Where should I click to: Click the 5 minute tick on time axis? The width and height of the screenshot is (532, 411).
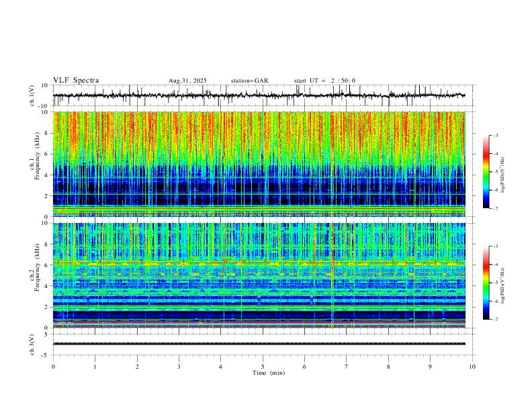(263, 367)
